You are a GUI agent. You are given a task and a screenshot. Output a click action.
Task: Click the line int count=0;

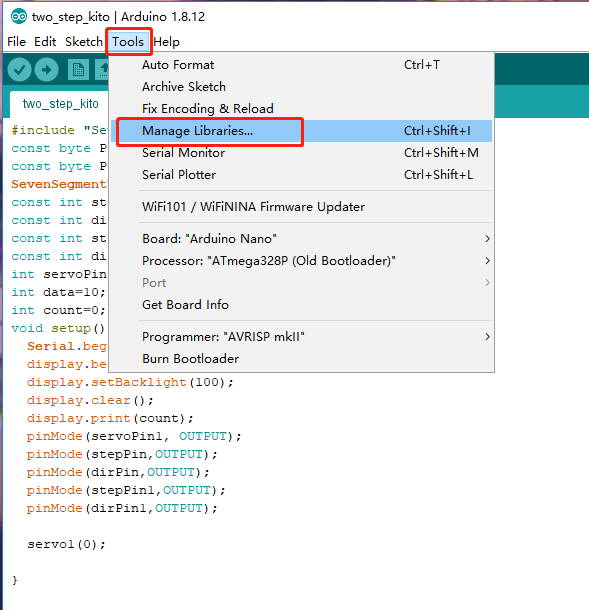pos(58,310)
